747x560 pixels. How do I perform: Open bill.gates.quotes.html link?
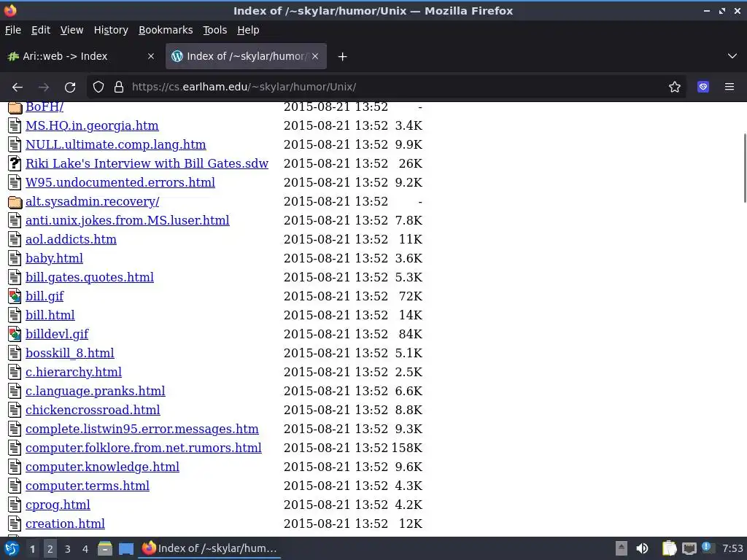point(90,277)
